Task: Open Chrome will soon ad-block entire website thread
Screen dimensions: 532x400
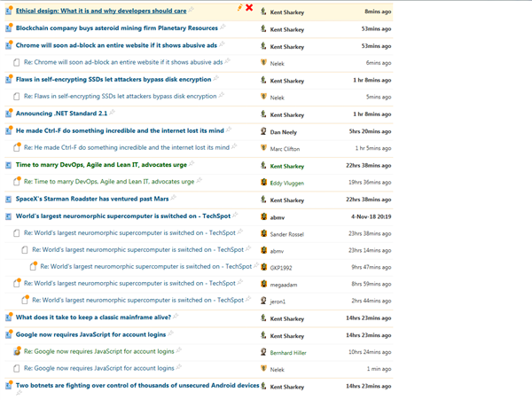Action: pyautogui.click(x=116, y=45)
